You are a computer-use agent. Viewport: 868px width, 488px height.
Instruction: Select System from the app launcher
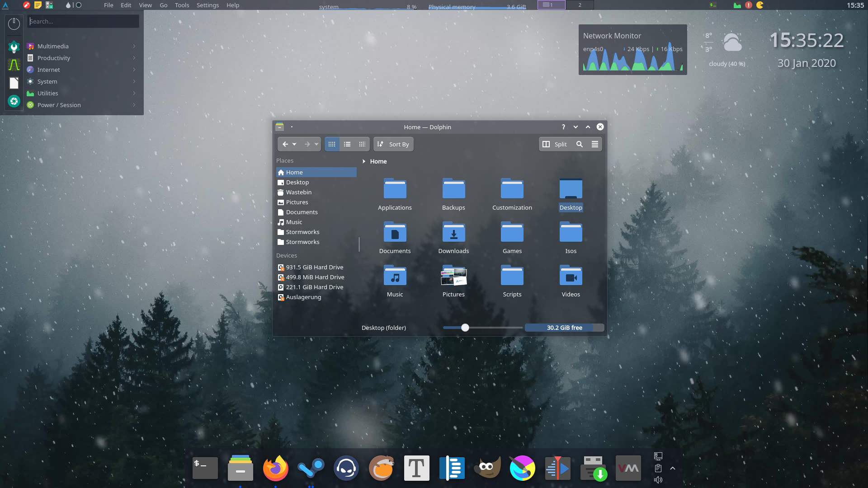(x=47, y=81)
